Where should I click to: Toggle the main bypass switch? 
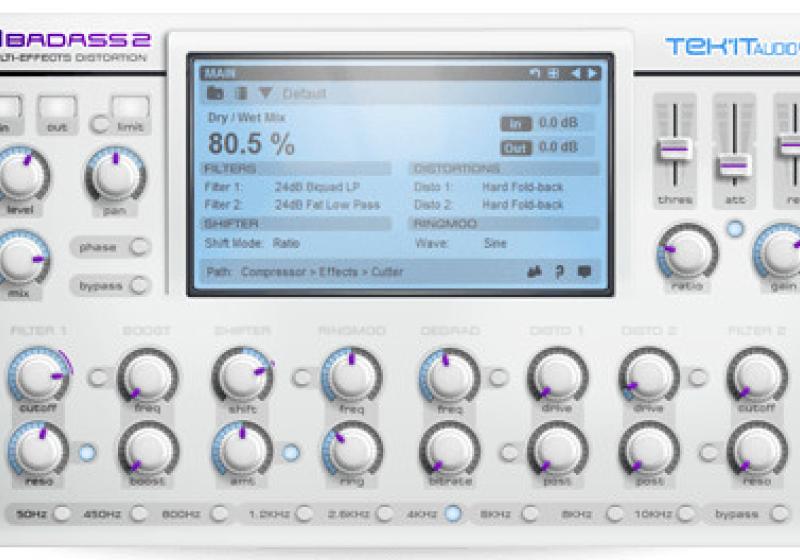pos(139,285)
